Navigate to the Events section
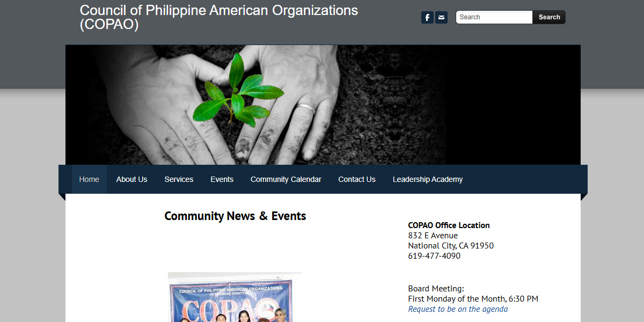The width and height of the screenshot is (644, 322). (222, 179)
